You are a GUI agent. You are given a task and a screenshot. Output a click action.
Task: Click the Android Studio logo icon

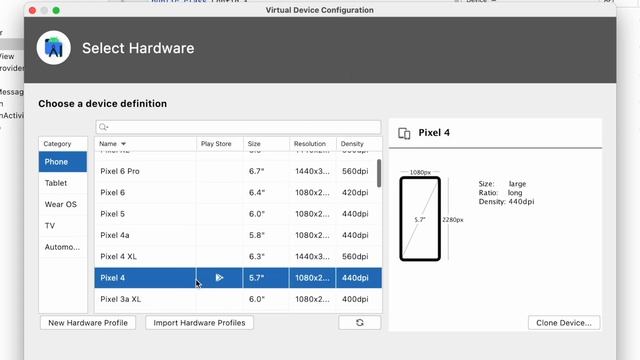(53, 48)
